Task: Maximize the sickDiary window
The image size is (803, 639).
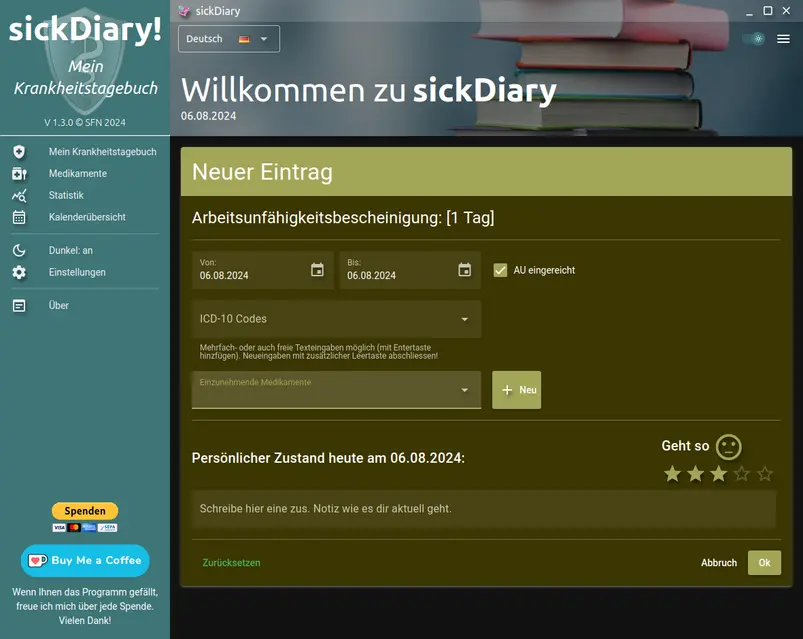Action: pyautogui.click(x=768, y=11)
